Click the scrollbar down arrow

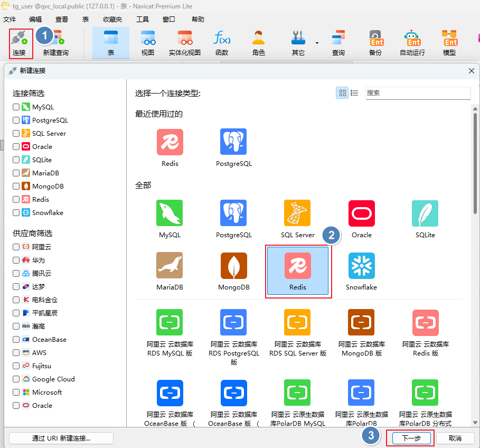[x=475, y=423]
